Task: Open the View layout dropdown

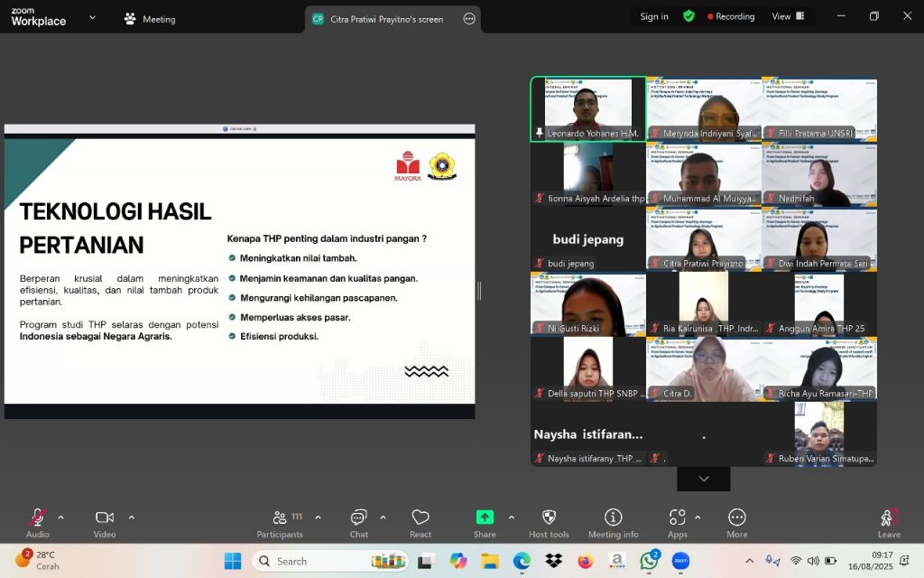Action: coord(786,16)
